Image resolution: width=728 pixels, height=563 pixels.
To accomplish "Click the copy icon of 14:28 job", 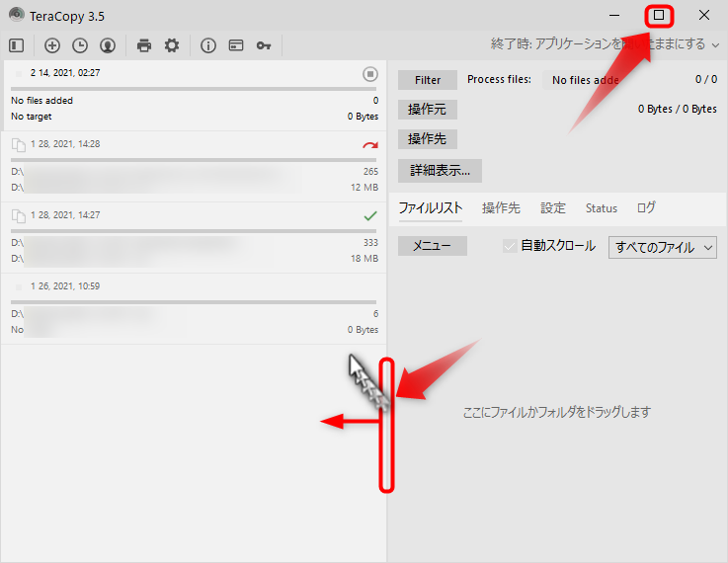I will (x=18, y=145).
